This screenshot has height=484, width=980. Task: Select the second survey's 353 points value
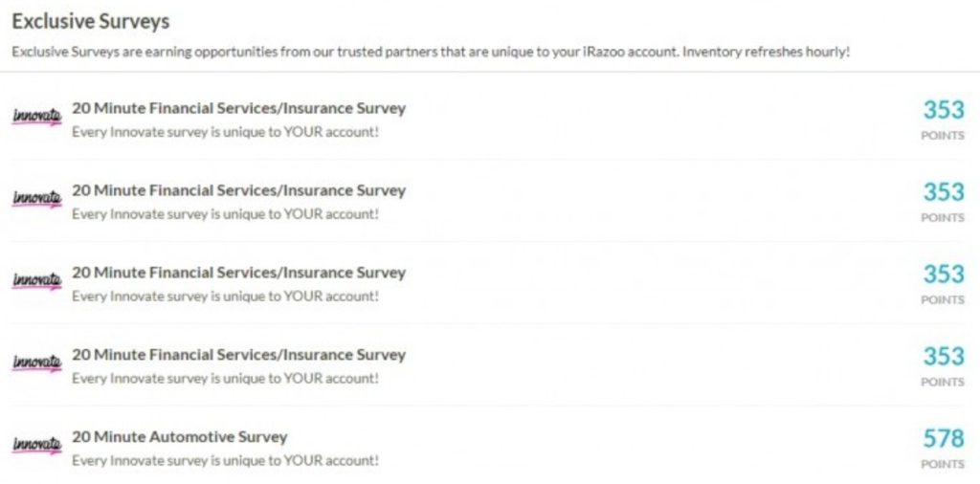click(x=944, y=191)
